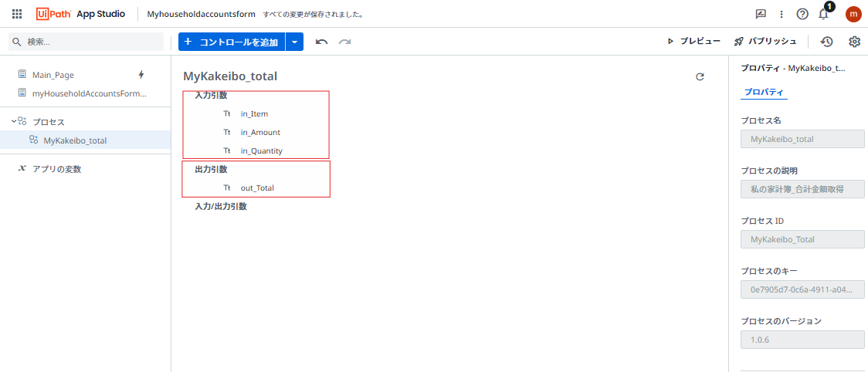Click the text-type icon beside in_Quantity
Viewport: 868px width, 372px height.
pyautogui.click(x=227, y=150)
